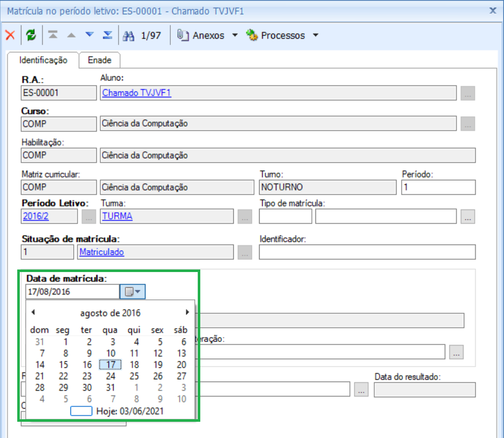
Task: Click the Processos gears icon
Action: pos(252,35)
